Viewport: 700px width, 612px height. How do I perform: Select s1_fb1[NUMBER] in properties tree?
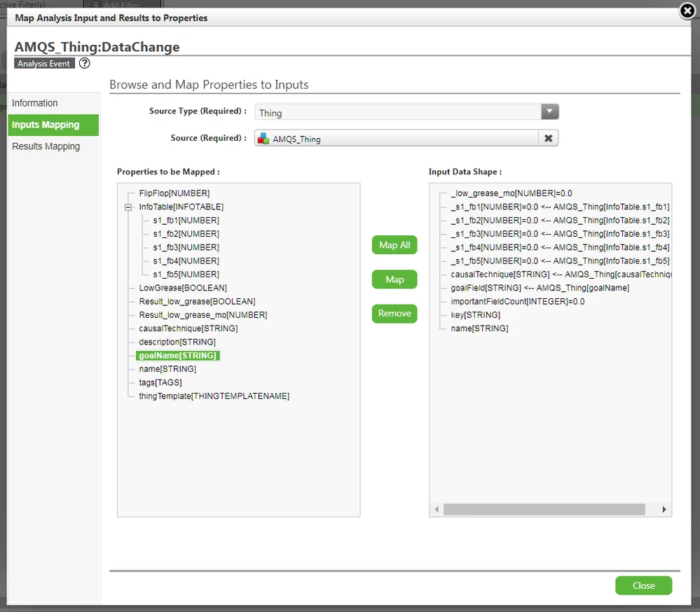(x=186, y=221)
